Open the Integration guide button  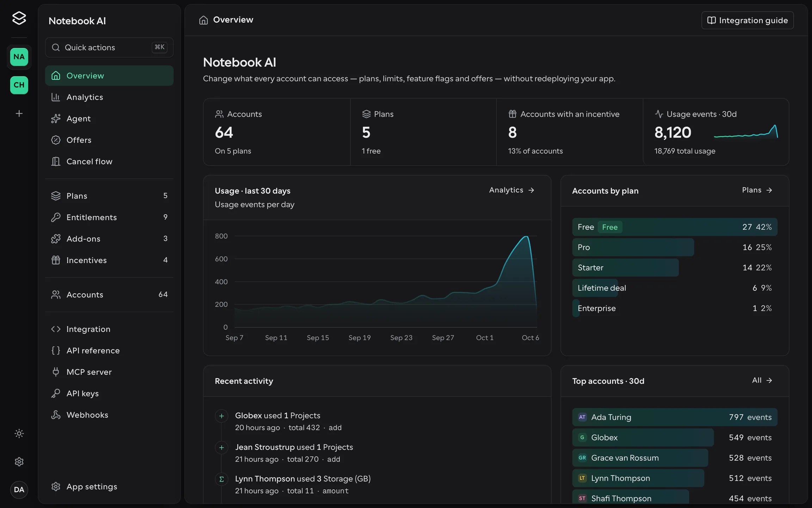coord(748,20)
